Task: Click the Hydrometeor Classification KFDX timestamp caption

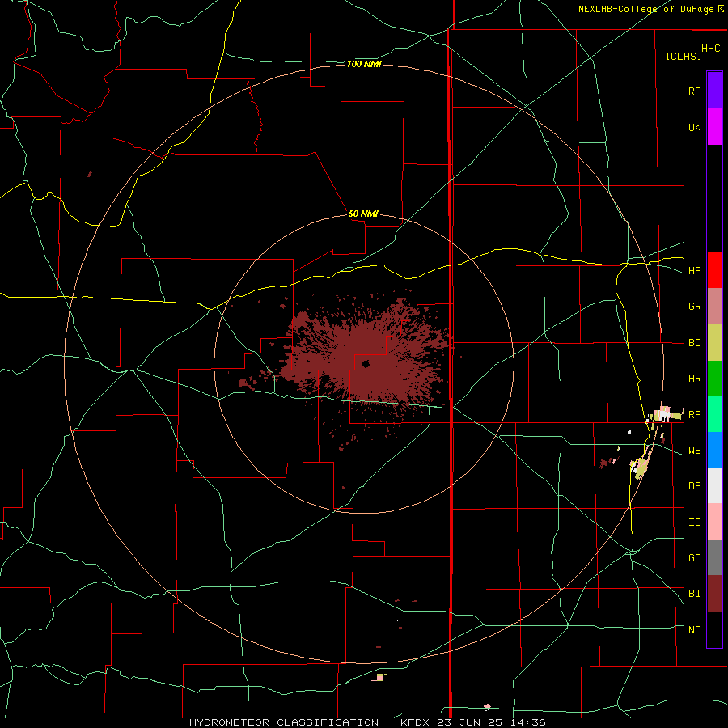Action: point(367,722)
